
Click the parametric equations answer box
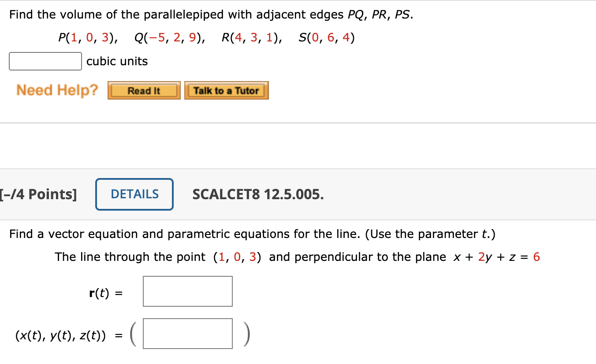187,334
